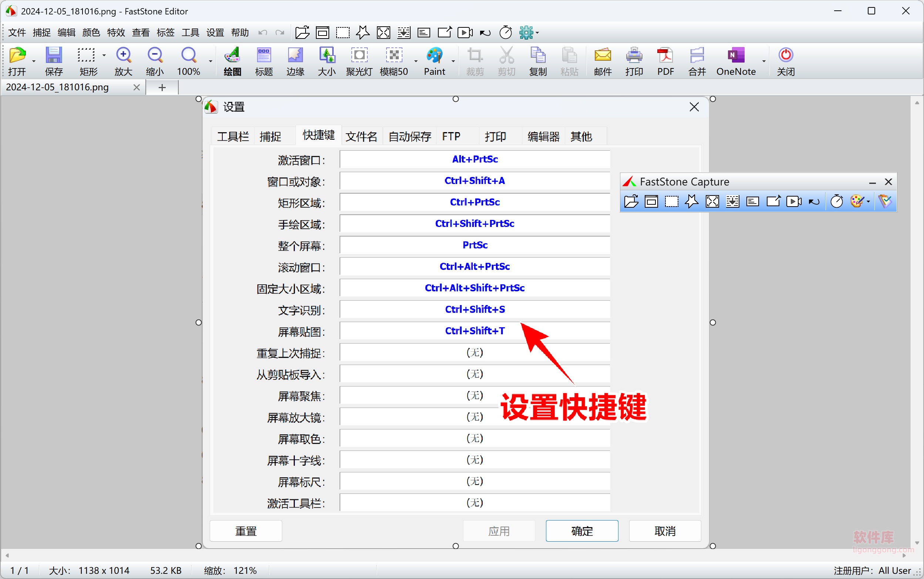Select the freehand capture tool on Capture toolbar
This screenshot has width=924, height=579.
(692, 201)
